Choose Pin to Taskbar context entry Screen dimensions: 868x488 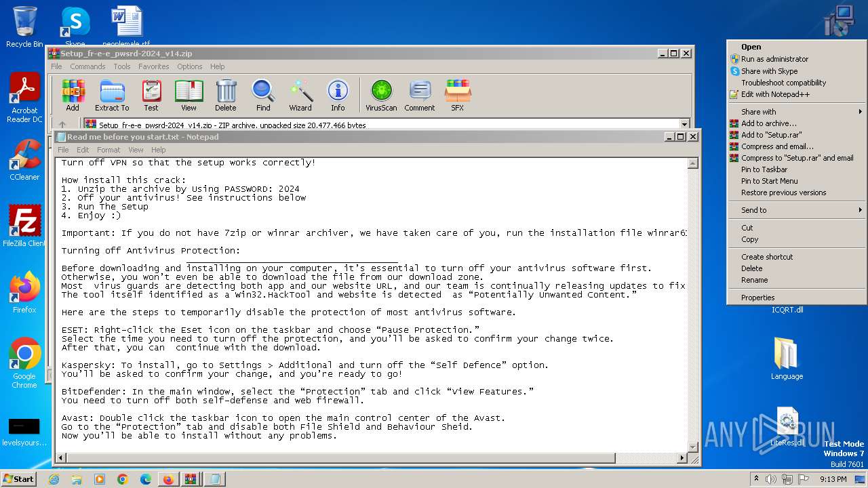pos(797,169)
